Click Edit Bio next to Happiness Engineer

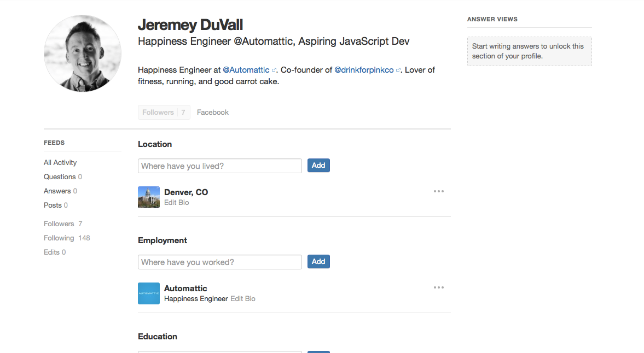click(x=243, y=299)
